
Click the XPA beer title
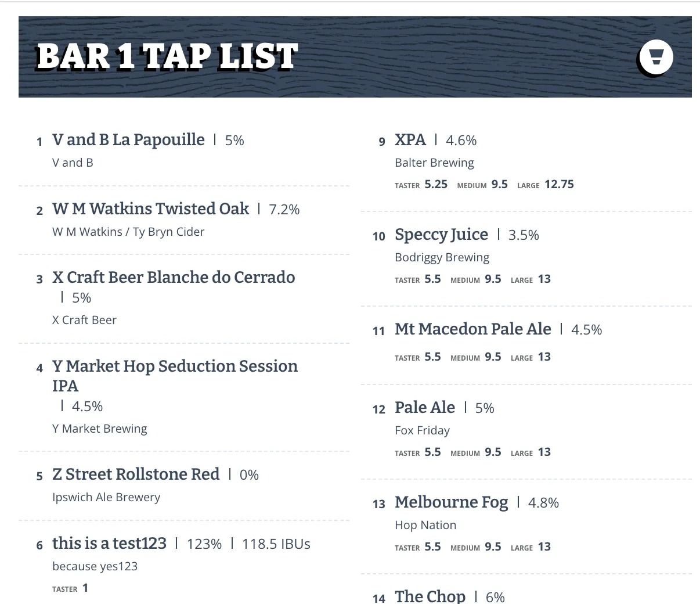410,140
